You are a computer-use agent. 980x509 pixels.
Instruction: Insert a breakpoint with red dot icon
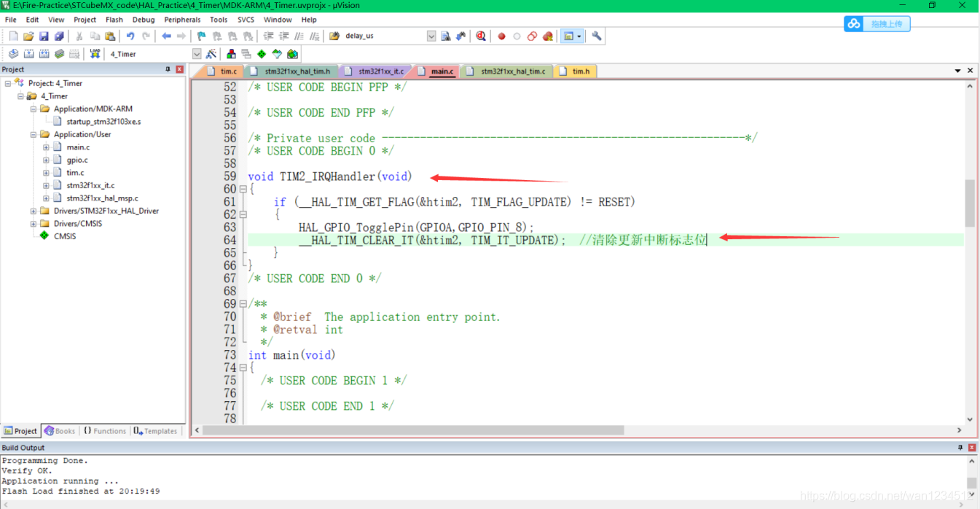(x=501, y=36)
